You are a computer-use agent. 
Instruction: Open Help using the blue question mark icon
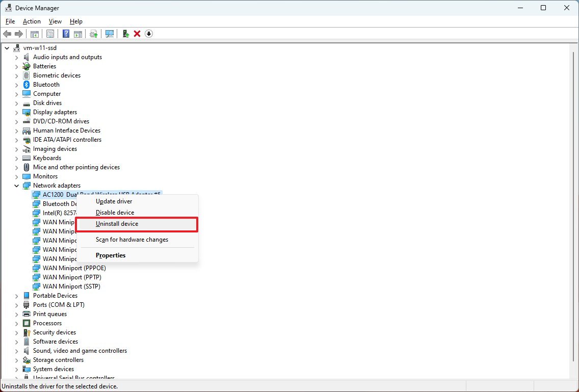(x=66, y=34)
